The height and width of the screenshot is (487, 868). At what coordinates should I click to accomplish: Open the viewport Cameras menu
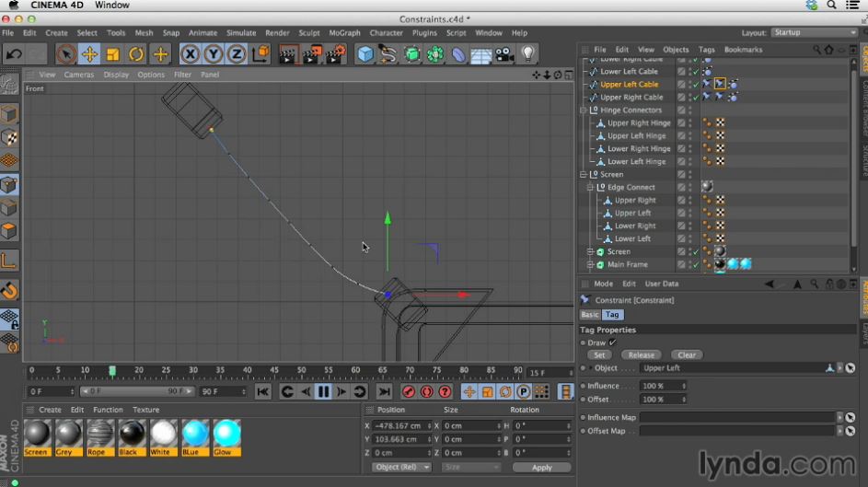coord(78,75)
